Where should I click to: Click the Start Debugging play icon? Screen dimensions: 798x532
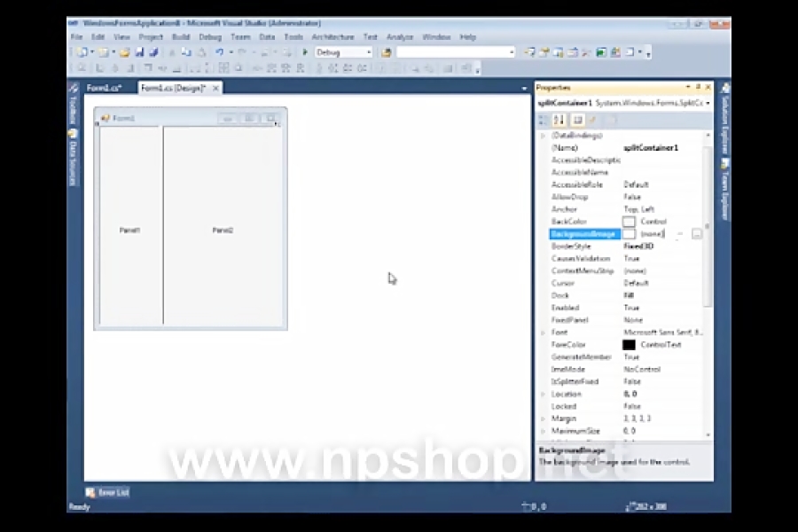[306, 52]
